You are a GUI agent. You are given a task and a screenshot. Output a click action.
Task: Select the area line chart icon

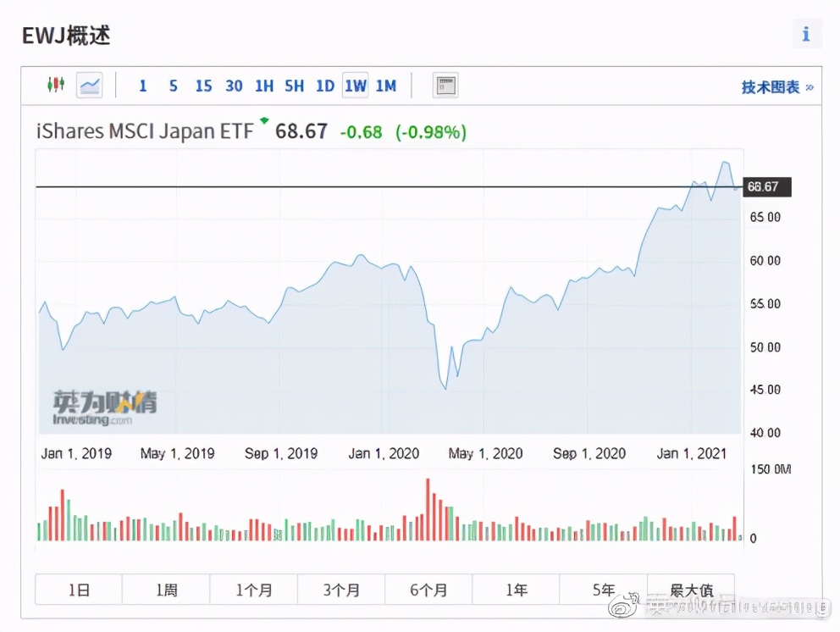(89, 85)
